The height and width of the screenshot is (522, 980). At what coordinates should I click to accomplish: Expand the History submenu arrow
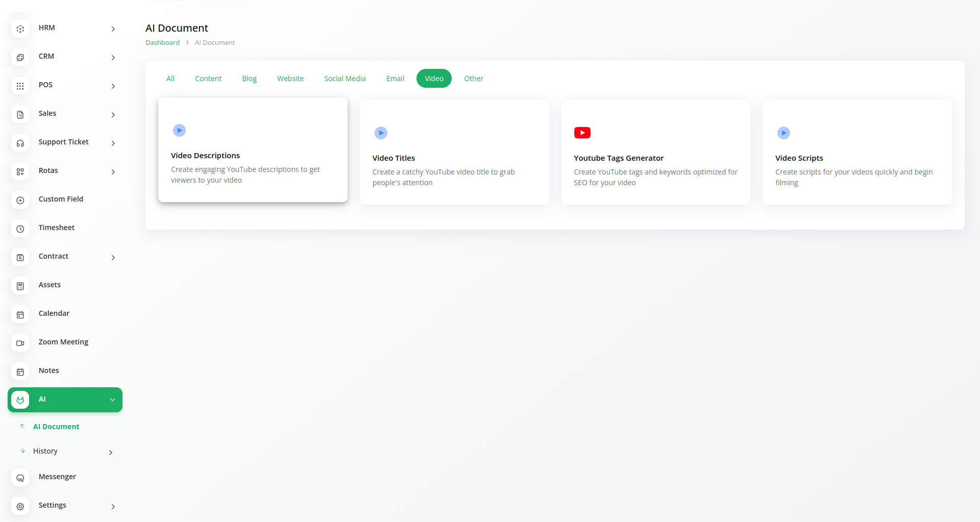(110, 452)
